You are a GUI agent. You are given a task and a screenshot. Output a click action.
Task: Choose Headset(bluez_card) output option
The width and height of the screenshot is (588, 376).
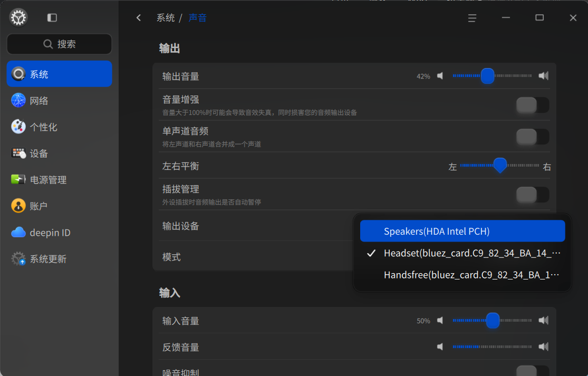tap(462, 253)
